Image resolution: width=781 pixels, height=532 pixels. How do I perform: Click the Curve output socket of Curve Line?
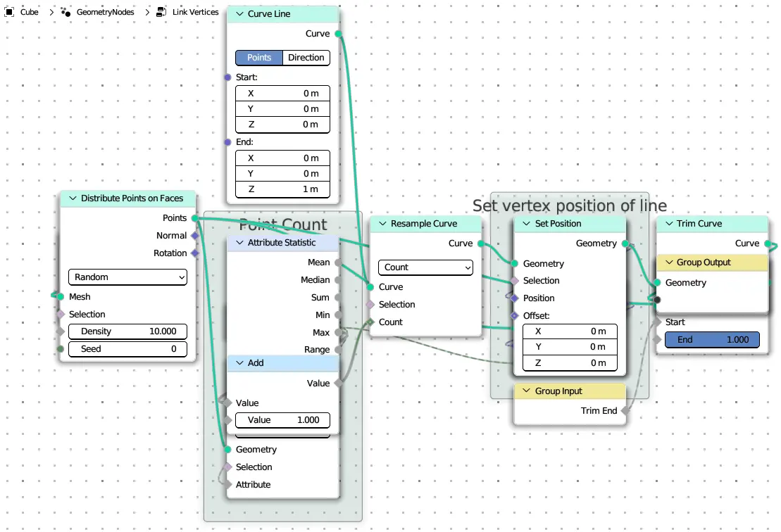[339, 34]
